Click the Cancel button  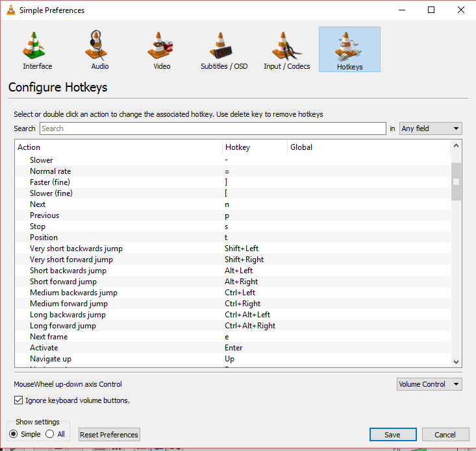pyautogui.click(x=445, y=435)
